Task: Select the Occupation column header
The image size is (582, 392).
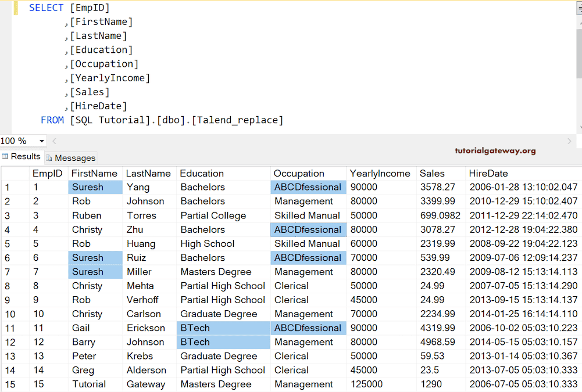Action: (x=309, y=173)
